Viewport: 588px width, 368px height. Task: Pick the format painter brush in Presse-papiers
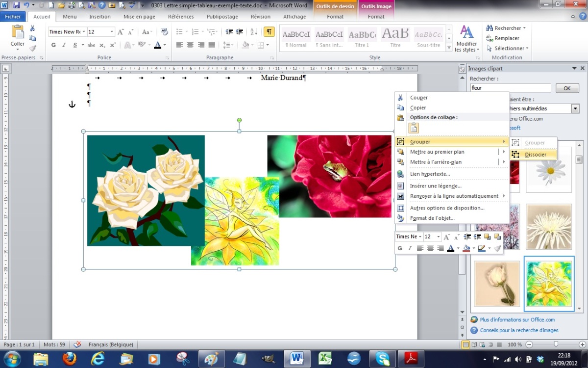click(32, 48)
